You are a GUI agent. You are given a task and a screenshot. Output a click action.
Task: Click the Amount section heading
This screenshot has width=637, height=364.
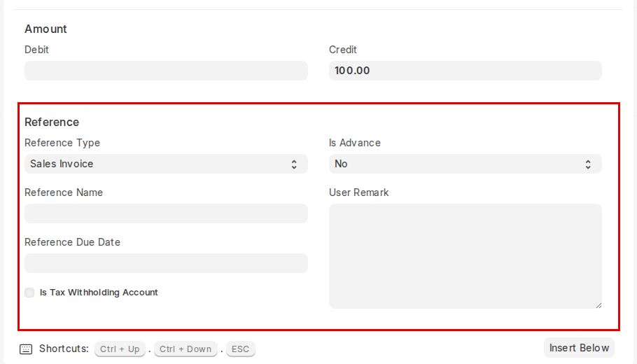pos(45,29)
